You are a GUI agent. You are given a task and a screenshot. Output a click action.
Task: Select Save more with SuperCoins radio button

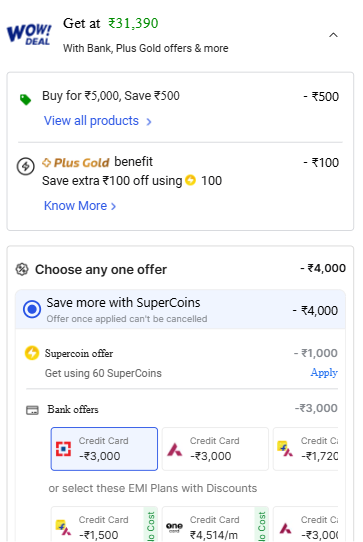(32, 309)
